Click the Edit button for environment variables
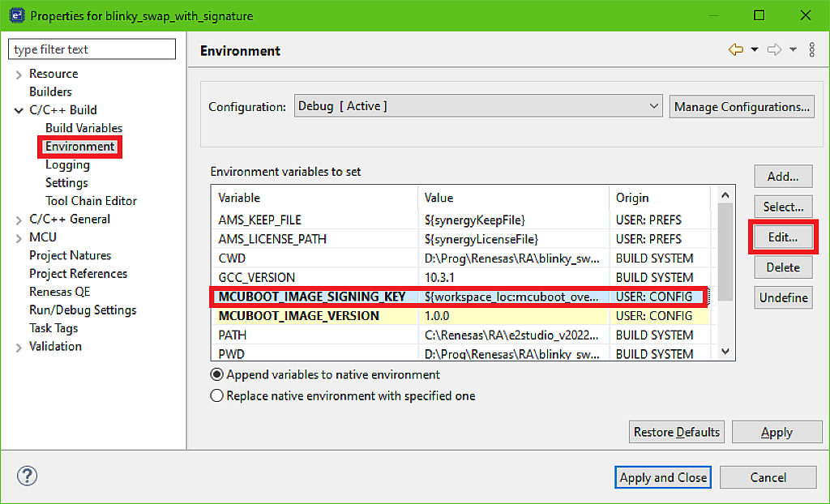This screenshot has height=504, width=830. pyautogui.click(x=783, y=237)
